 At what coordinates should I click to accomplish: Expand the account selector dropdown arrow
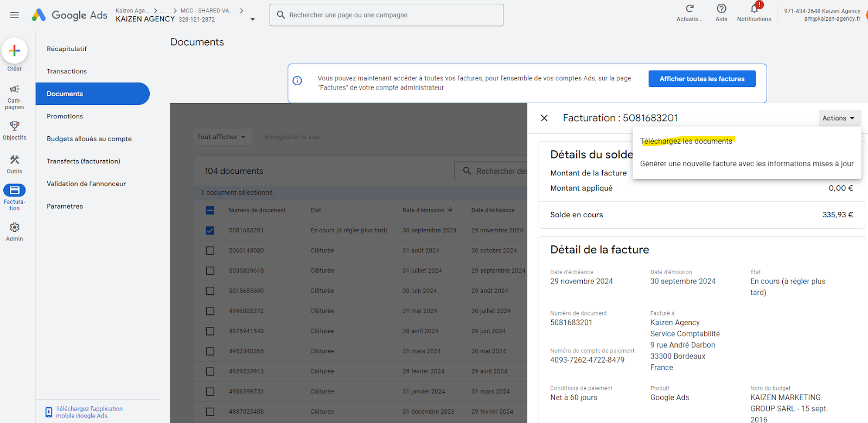click(253, 20)
